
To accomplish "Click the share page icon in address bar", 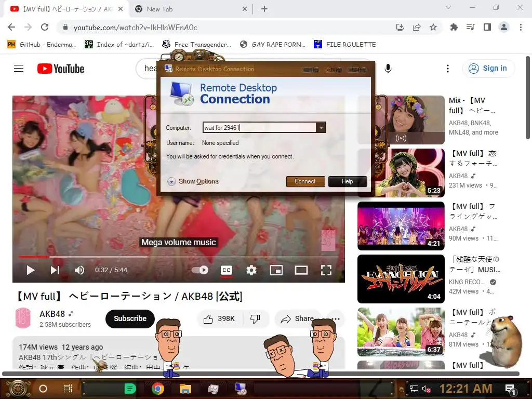I will click(x=417, y=27).
